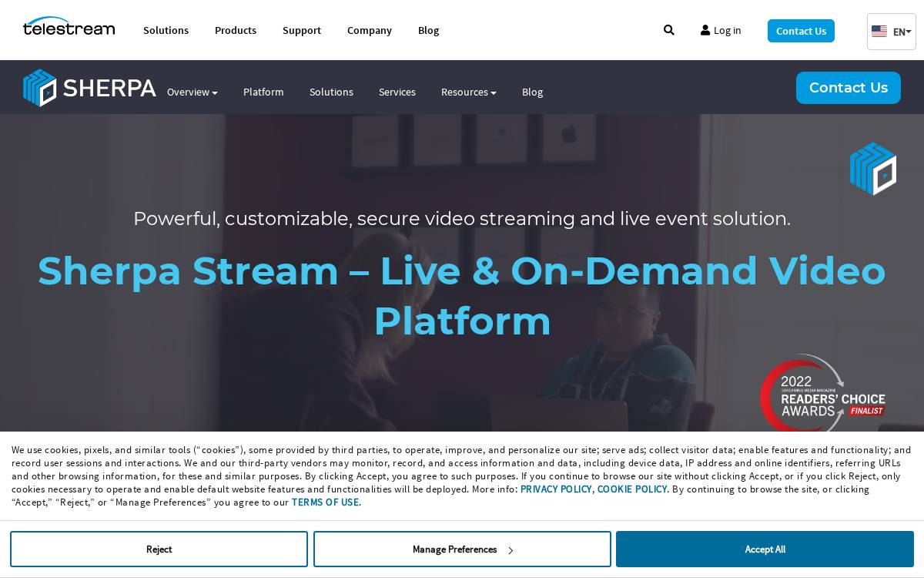
Task: Open the COOKIE POLICY link
Action: (632, 489)
